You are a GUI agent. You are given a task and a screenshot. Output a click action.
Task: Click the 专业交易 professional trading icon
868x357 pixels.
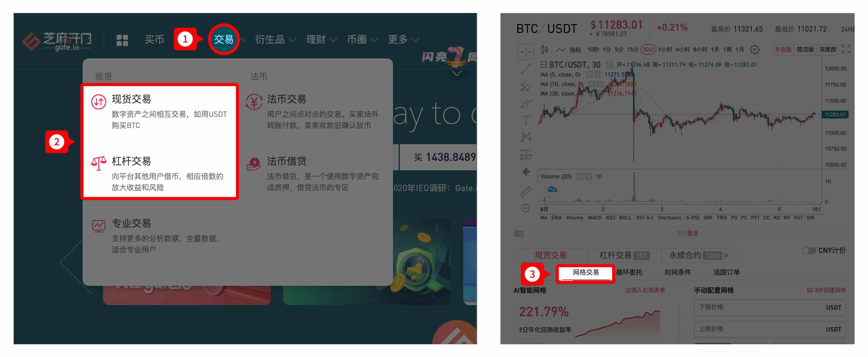[97, 225]
